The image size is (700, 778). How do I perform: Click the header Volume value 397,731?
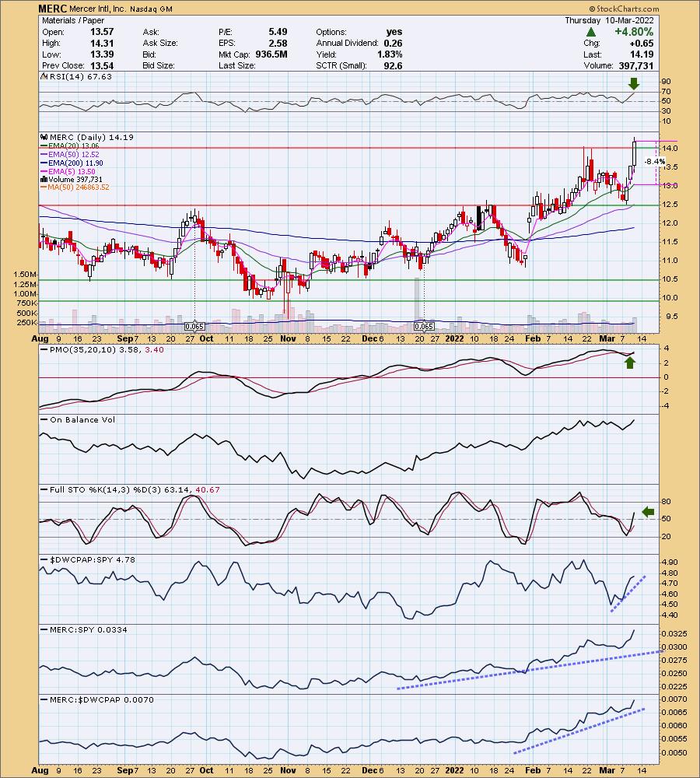[636, 65]
